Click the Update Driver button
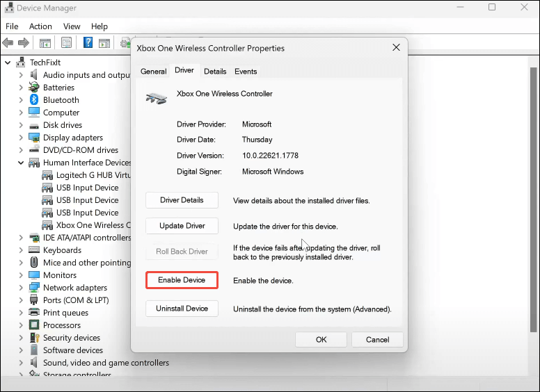Screen dimensions: 540x392 point(182,226)
